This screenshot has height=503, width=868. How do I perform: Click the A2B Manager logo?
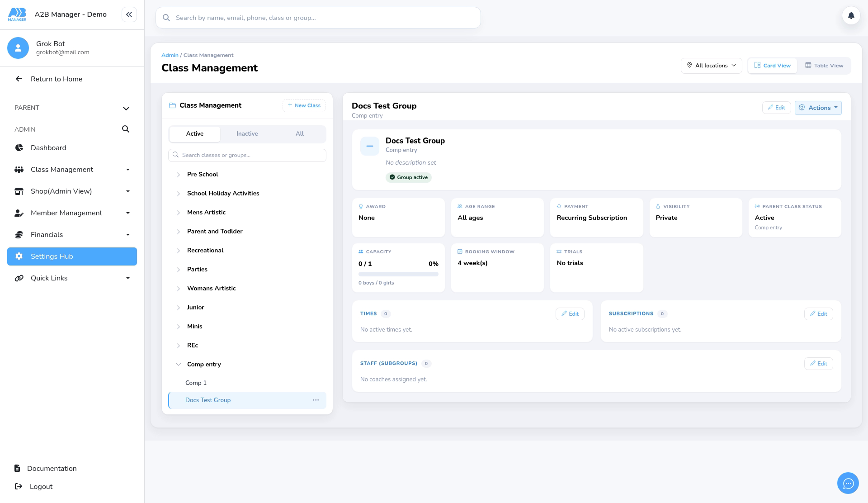point(17,14)
